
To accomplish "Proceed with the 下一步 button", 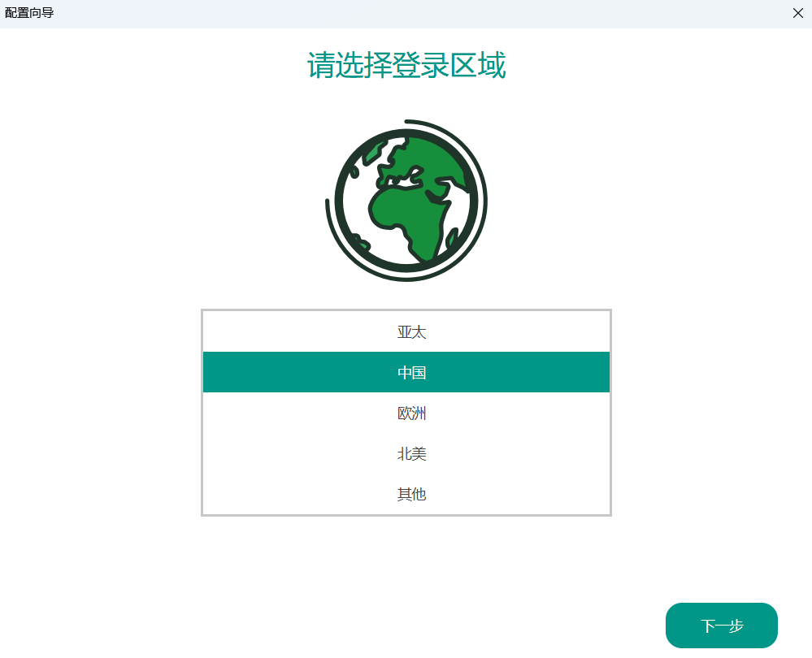I will tap(722, 626).
